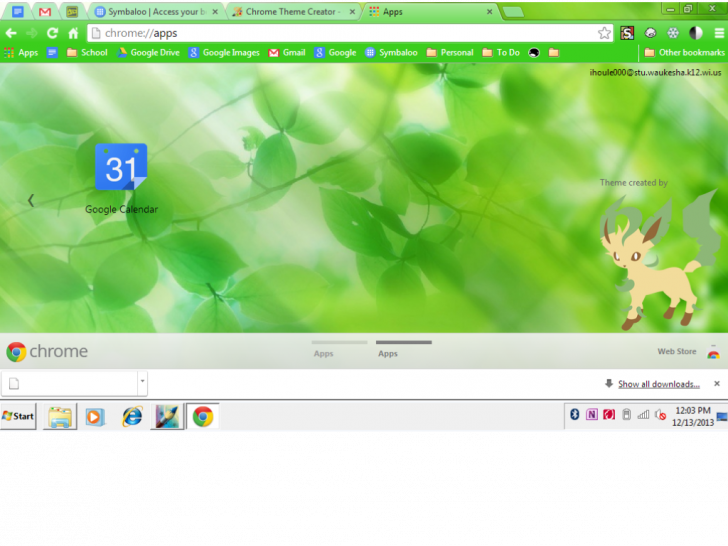
Task: Expand the To Do bookmarks folder
Action: tap(501, 52)
